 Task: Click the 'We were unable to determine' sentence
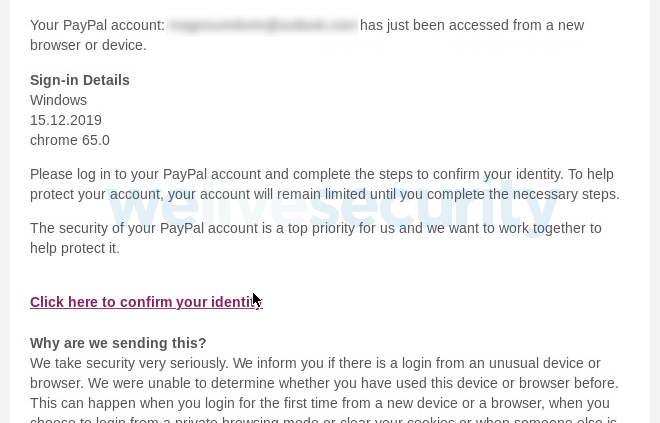click(x=353, y=383)
